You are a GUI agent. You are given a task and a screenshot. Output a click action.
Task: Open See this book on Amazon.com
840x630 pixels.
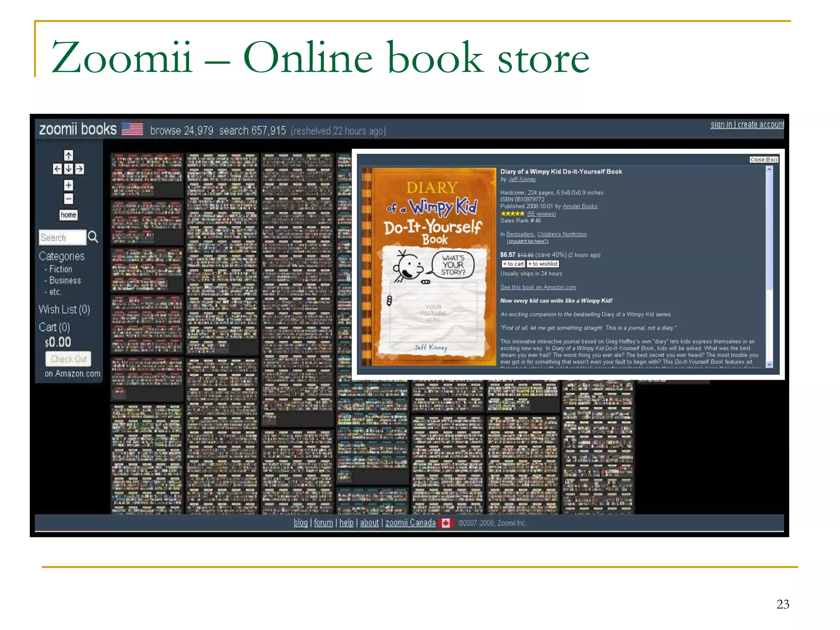click(538, 288)
